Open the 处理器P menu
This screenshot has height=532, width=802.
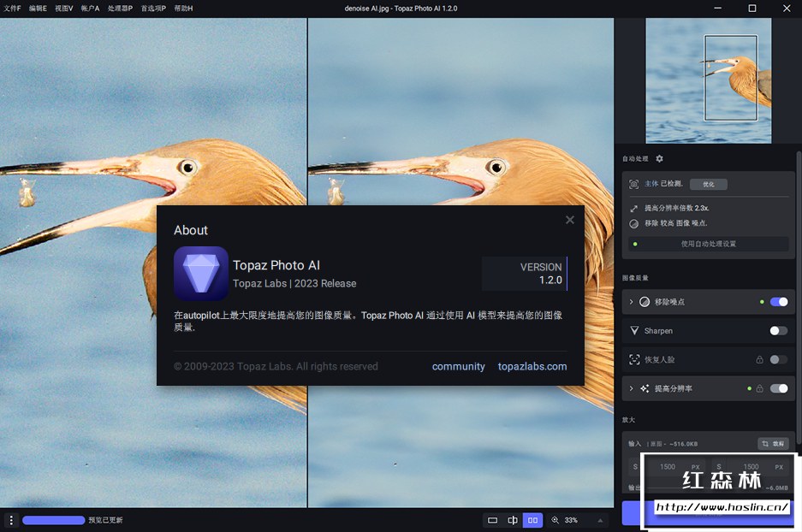[x=120, y=9]
